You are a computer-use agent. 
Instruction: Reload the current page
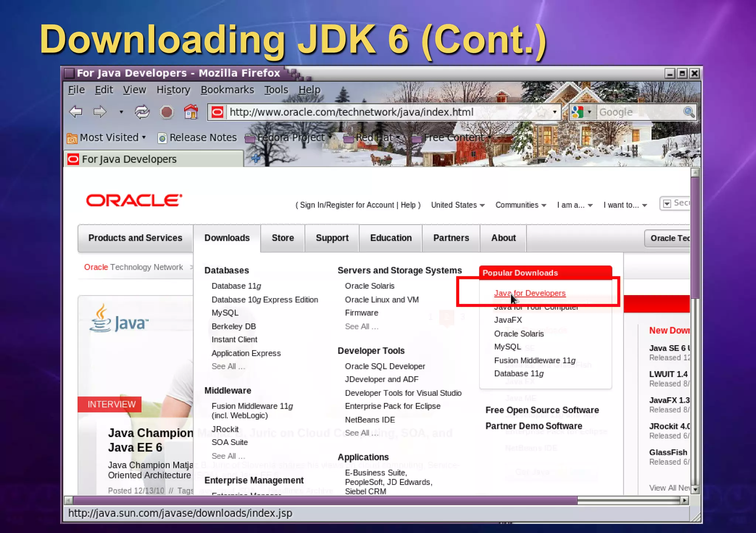point(142,112)
